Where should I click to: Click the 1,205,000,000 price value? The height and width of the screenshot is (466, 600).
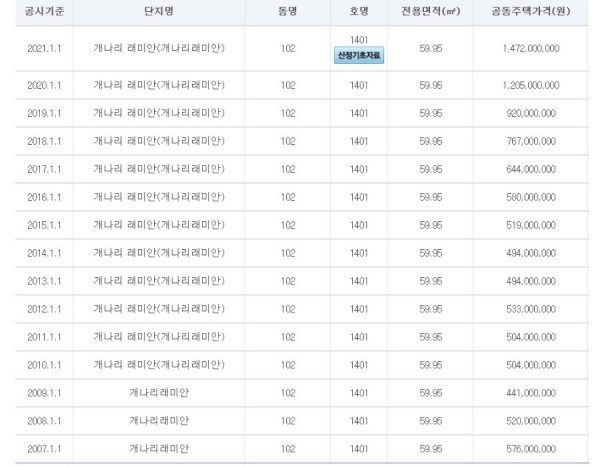[x=531, y=85]
